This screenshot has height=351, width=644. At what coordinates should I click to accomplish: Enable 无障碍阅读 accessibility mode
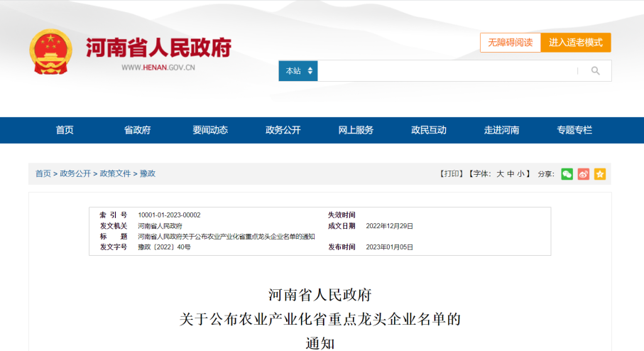510,43
